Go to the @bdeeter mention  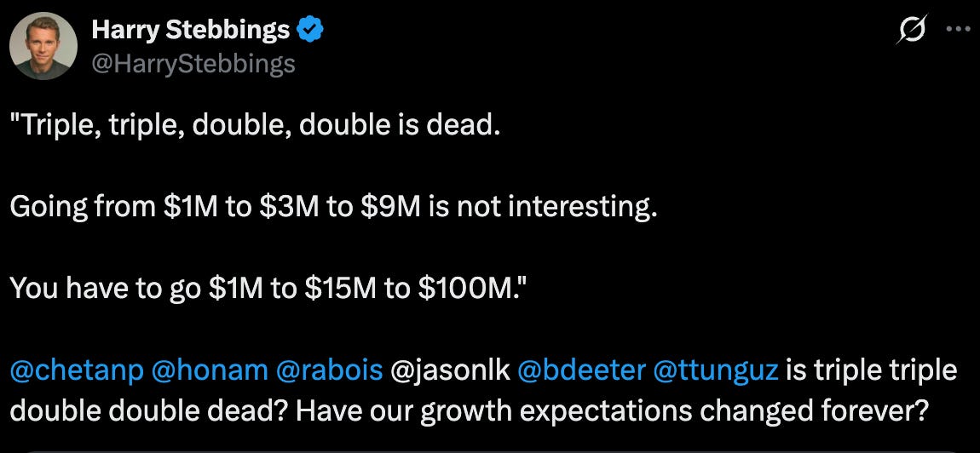tap(582, 370)
